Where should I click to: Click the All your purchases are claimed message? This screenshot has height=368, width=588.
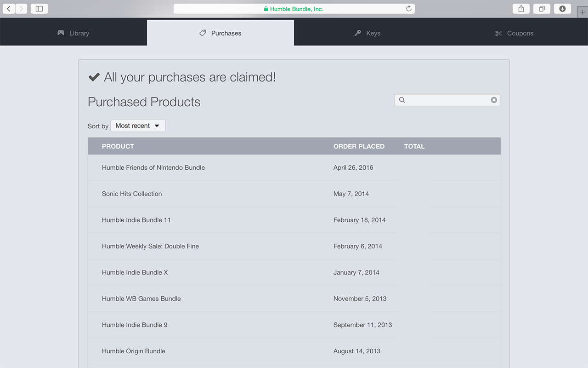[182, 77]
